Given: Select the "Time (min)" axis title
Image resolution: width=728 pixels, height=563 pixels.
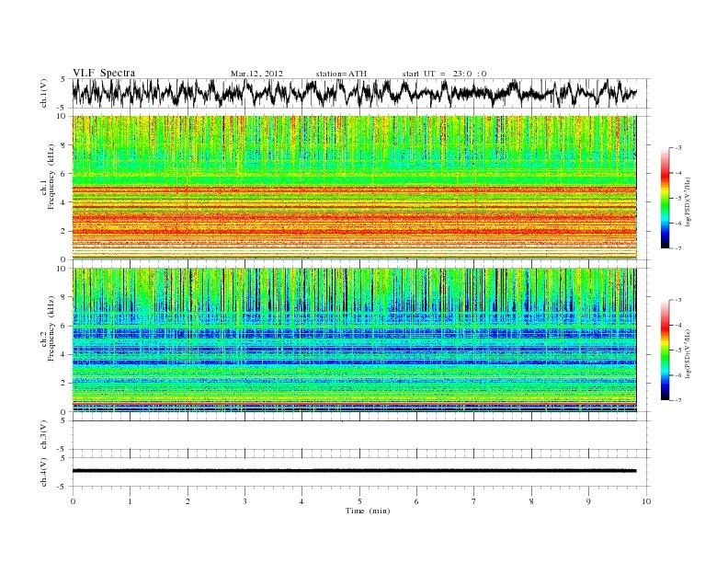Looking at the screenshot, I should (368, 511).
